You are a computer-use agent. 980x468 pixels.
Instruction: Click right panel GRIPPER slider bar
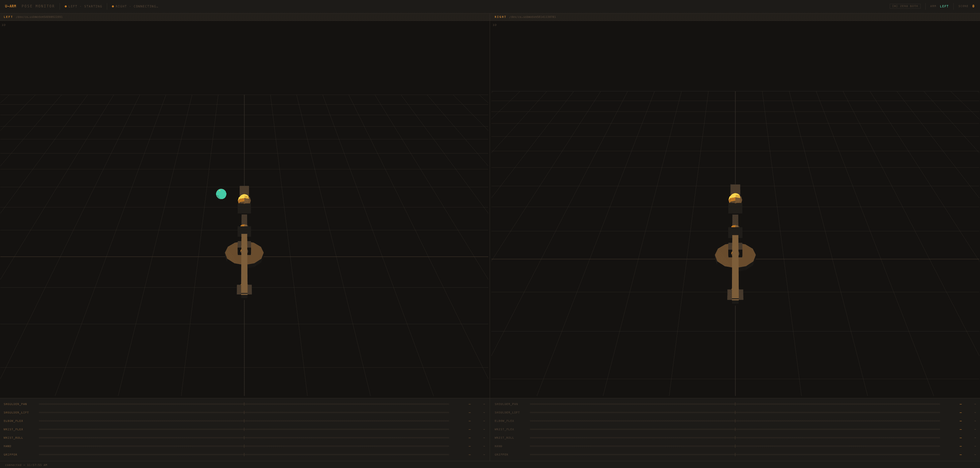point(735,454)
